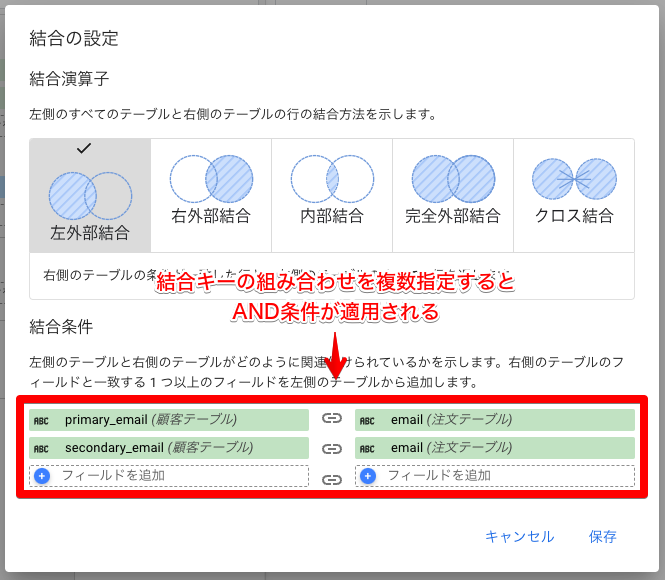The image size is (665, 580).
Task: Click the クロス結合 diagram icon
Action: [574, 180]
